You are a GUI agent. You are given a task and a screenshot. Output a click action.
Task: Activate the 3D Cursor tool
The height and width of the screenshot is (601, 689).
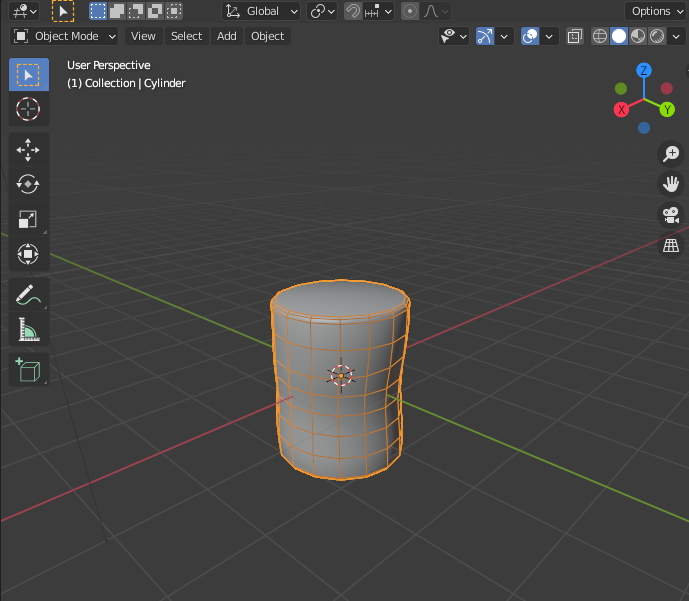29,109
